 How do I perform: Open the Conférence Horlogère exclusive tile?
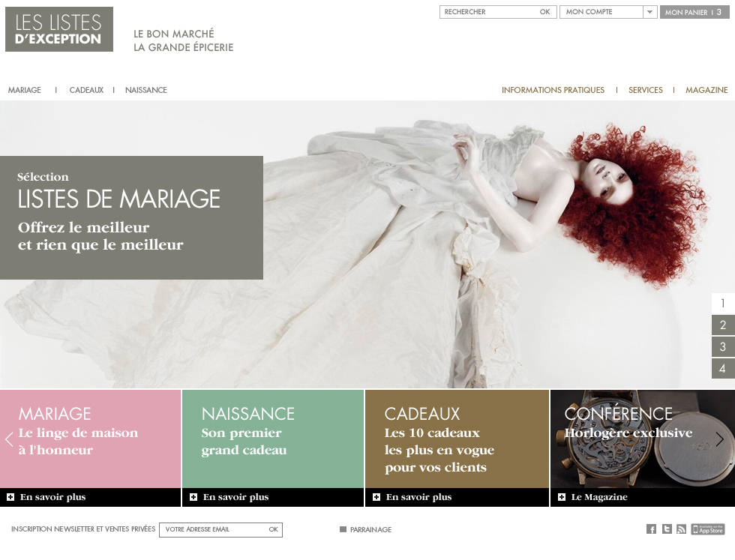643,439
